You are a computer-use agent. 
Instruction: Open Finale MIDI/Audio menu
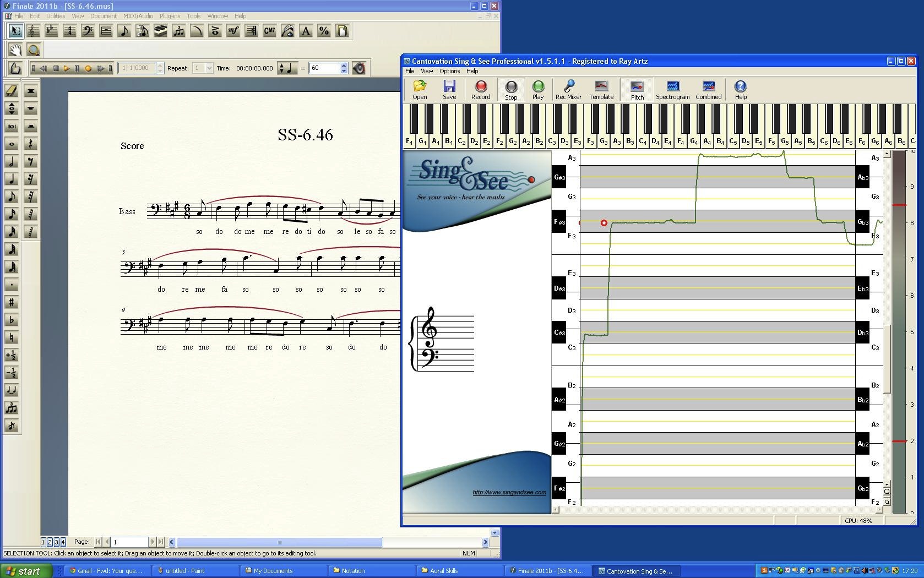pyautogui.click(x=138, y=16)
